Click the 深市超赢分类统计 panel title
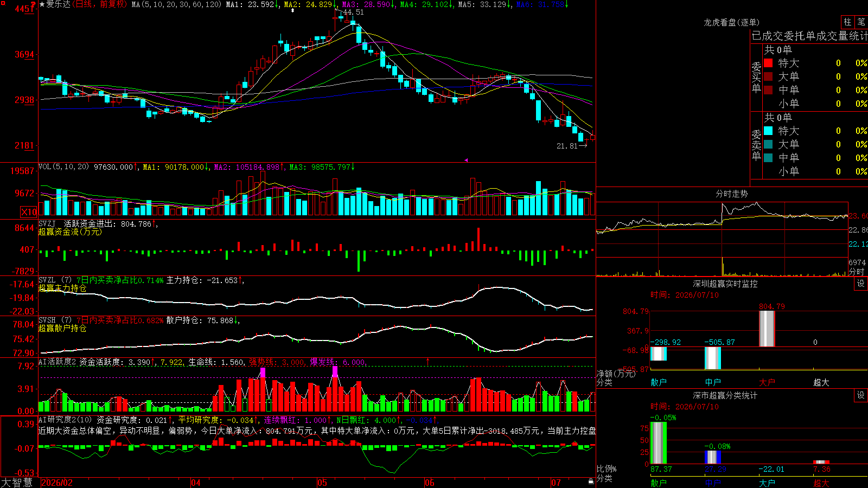Image resolution: width=868 pixels, height=488 pixels. (725, 395)
